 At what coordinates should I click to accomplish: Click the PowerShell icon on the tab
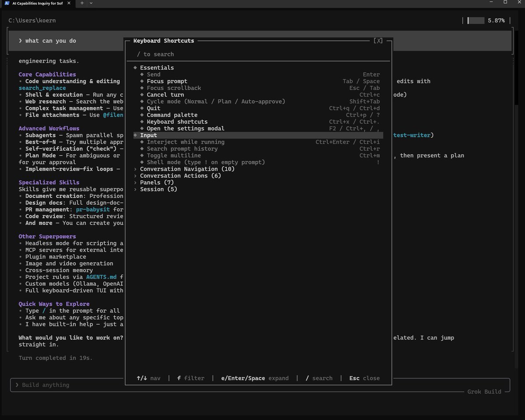7,3
